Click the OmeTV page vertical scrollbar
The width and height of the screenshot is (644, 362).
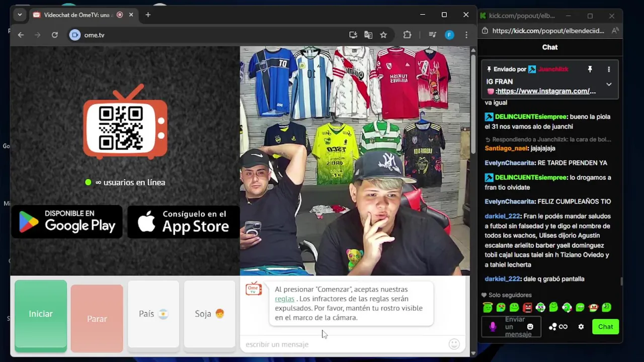(473, 103)
